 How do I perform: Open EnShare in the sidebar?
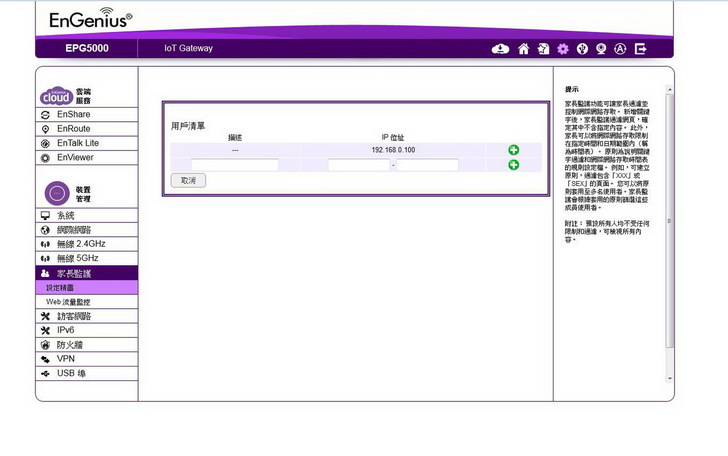(86, 114)
